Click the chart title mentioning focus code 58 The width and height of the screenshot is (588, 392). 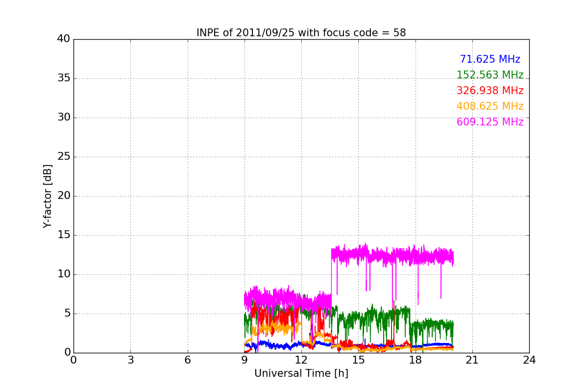[301, 33]
